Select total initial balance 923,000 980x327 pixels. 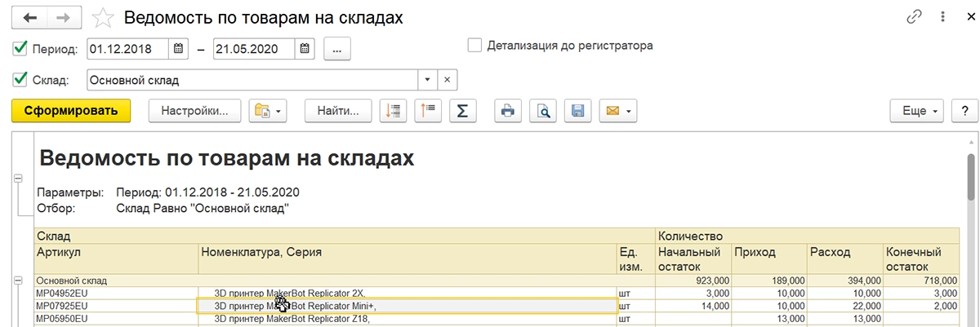tap(693, 280)
